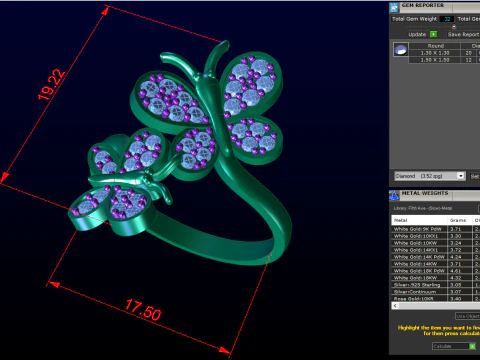Click the Calculate button
The width and height of the screenshot is (480, 360).
[x=454, y=346]
